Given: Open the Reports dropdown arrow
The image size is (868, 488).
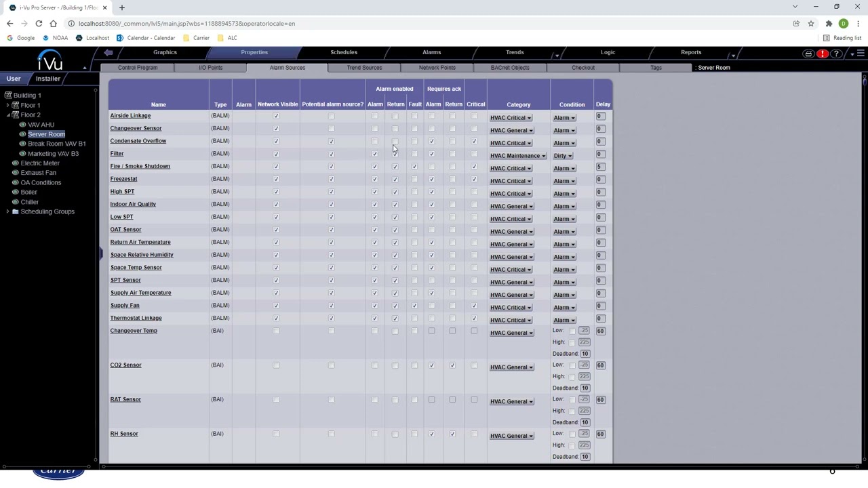Looking at the screenshot, I should click(733, 56).
